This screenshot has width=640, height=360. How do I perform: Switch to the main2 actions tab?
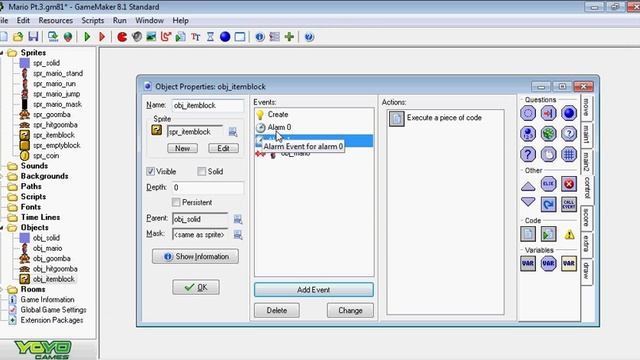click(x=586, y=161)
